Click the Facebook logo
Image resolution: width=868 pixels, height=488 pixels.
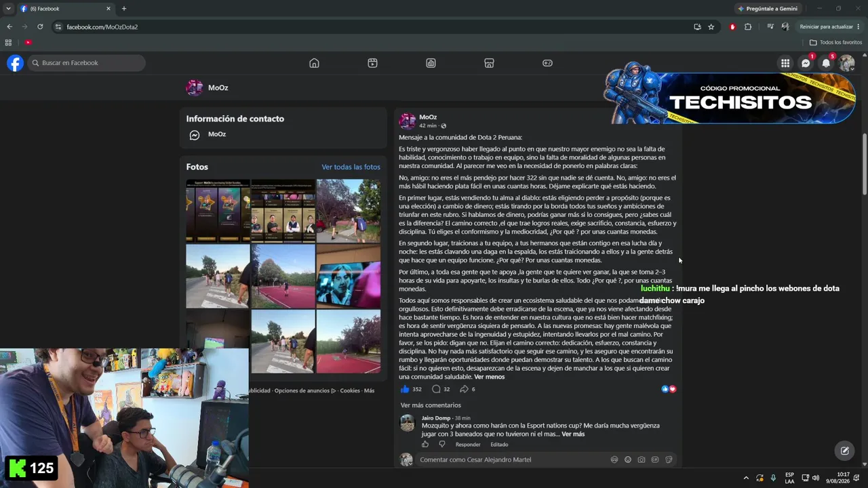coord(15,63)
